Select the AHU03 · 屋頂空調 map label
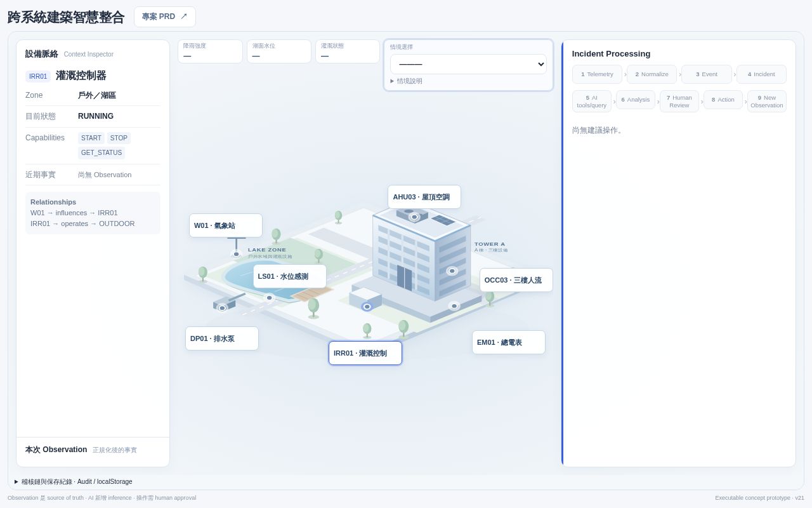 pyautogui.click(x=424, y=197)
